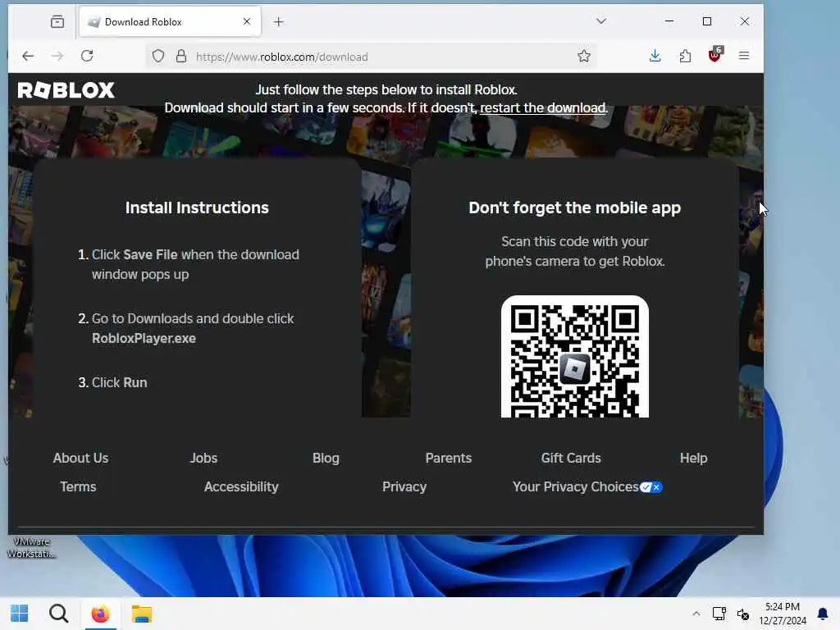Open File Explorer from the taskbar

142,614
